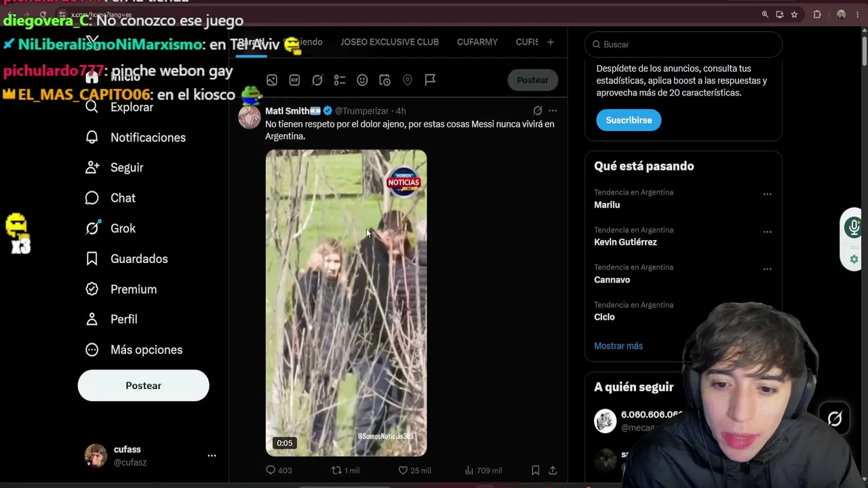Open Más opciones in the sidebar
Image resolution: width=868 pixels, height=488 pixels.
pos(134,350)
